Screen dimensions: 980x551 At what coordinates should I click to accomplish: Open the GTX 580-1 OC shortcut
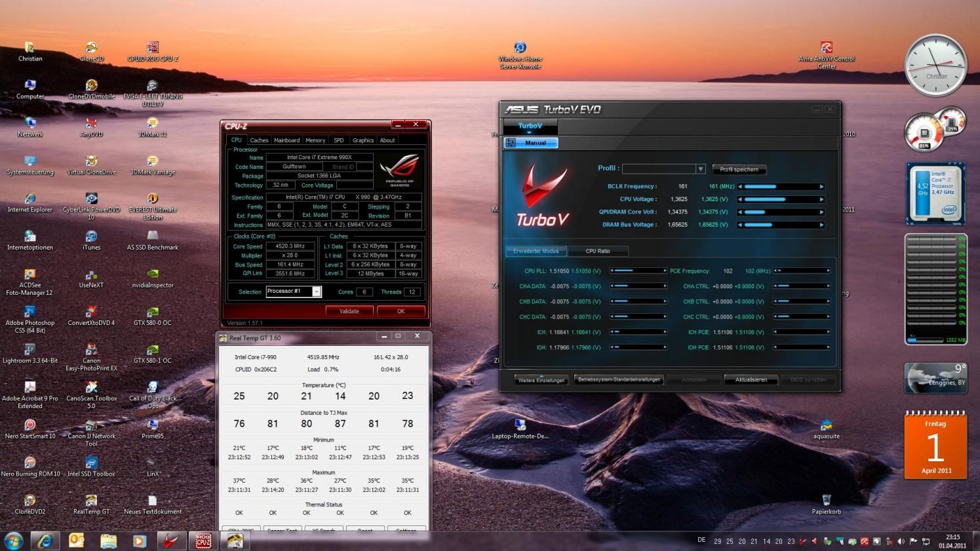coord(153,354)
